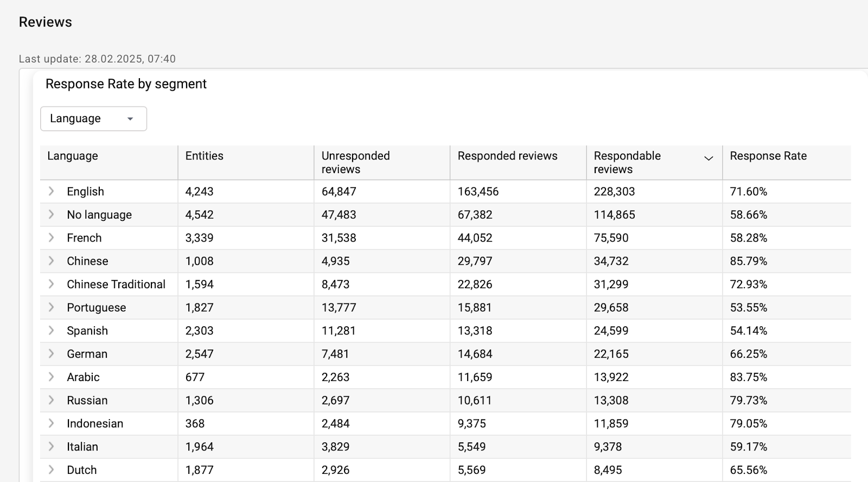The width and height of the screenshot is (868, 482).
Task: Expand the Russian row chevron
Action: tap(52, 400)
